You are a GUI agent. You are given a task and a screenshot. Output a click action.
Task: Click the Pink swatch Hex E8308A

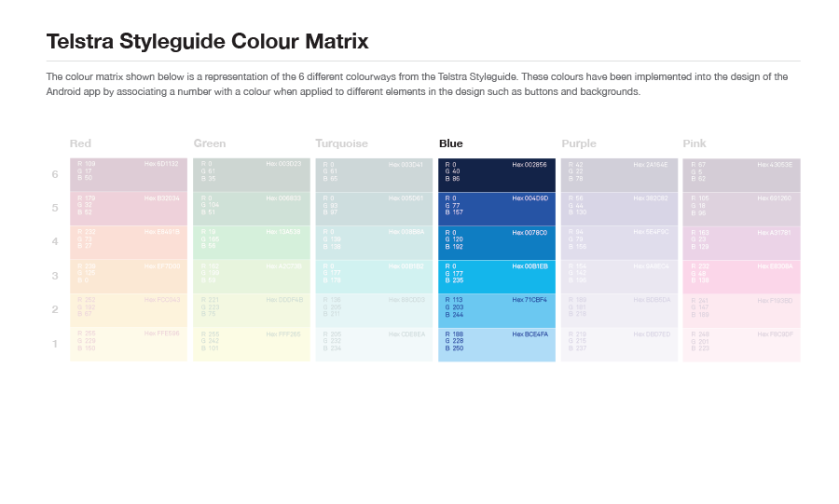[742, 277]
